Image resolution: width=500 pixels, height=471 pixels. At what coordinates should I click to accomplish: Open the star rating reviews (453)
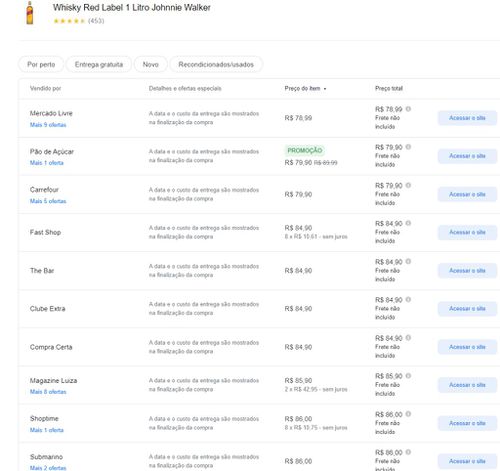(x=79, y=21)
